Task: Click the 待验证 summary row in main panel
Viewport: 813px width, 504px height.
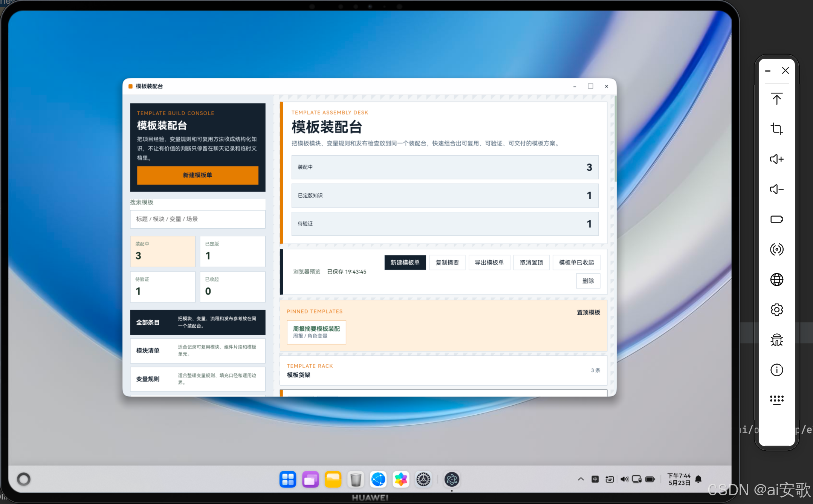Action: [x=445, y=224]
